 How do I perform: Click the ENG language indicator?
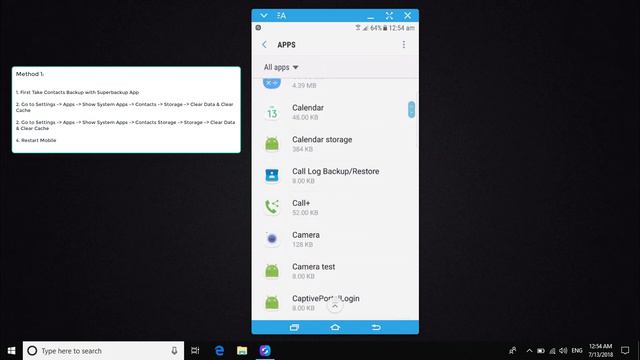coord(577,351)
